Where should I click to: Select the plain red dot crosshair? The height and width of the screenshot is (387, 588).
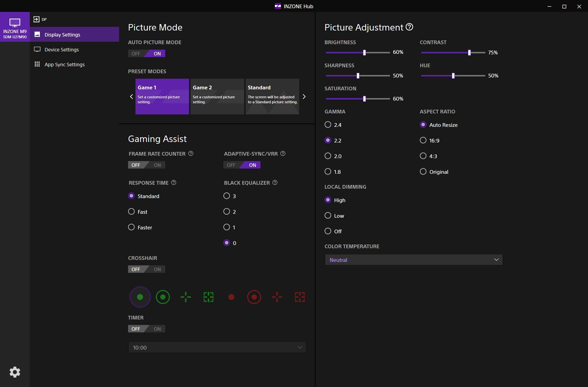(231, 297)
